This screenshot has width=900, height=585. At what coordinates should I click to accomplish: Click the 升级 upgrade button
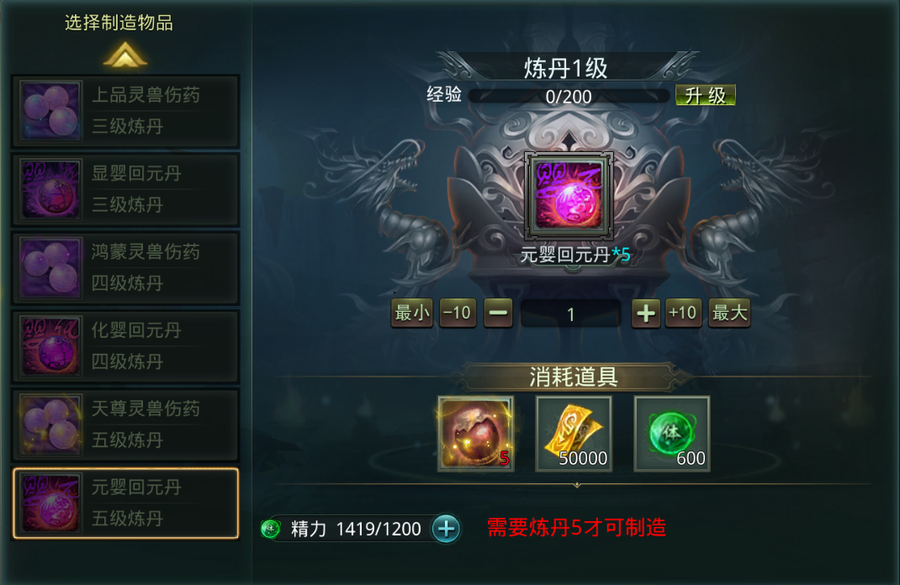point(705,95)
